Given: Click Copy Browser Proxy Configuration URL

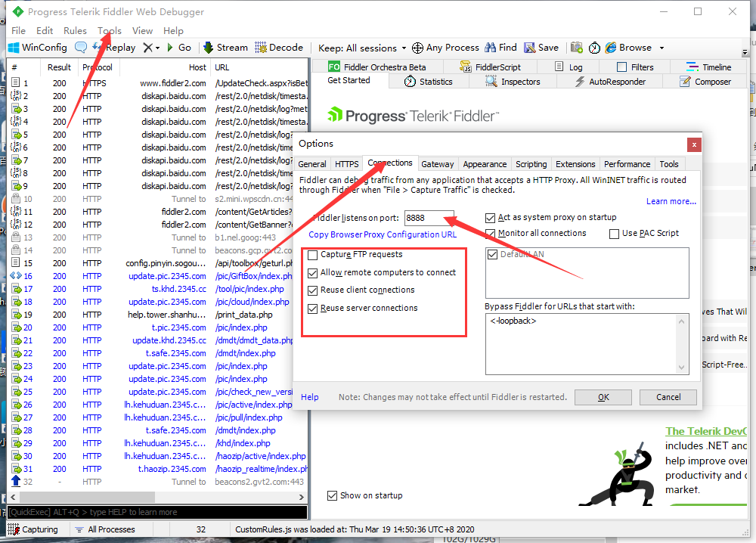Looking at the screenshot, I should (383, 235).
